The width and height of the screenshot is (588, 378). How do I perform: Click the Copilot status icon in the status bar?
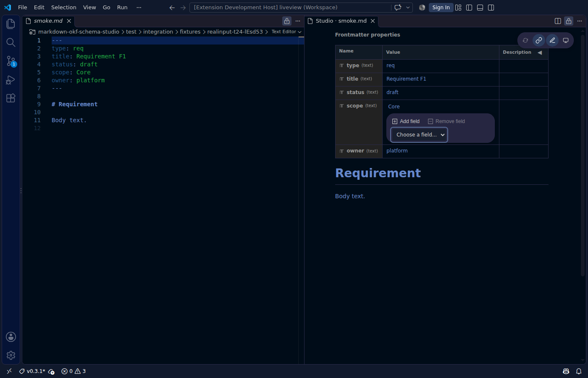pyautogui.click(x=566, y=371)
